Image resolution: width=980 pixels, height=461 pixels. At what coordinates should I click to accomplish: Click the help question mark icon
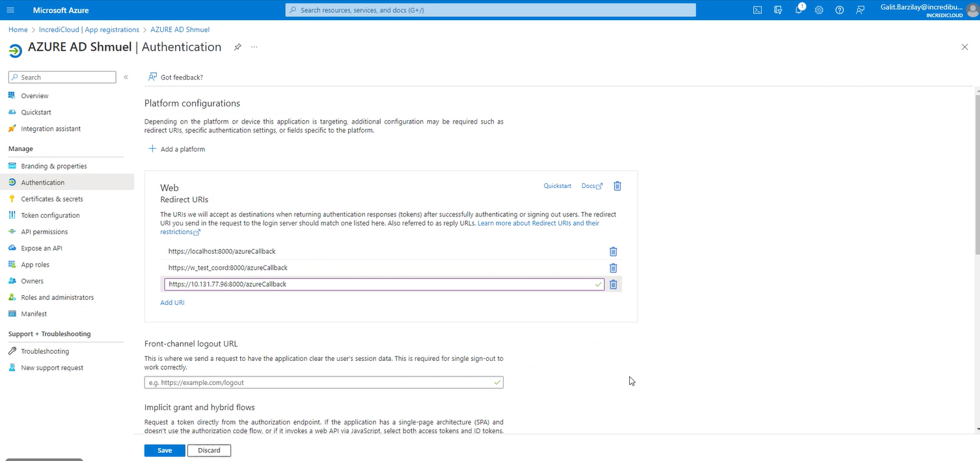839,10
